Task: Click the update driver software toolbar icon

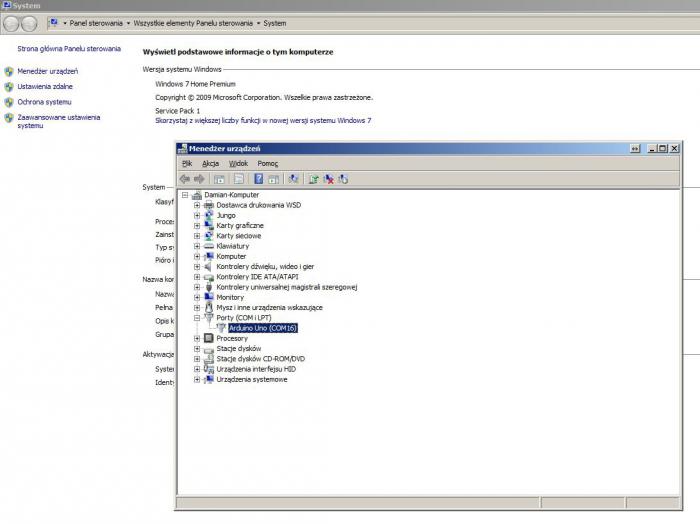Action: point(314,179)
